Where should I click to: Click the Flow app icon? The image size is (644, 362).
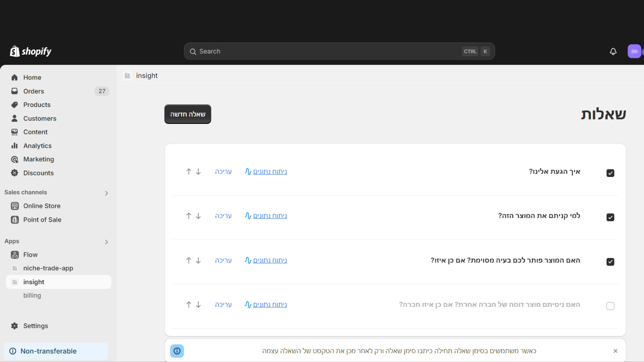(14, 254)
